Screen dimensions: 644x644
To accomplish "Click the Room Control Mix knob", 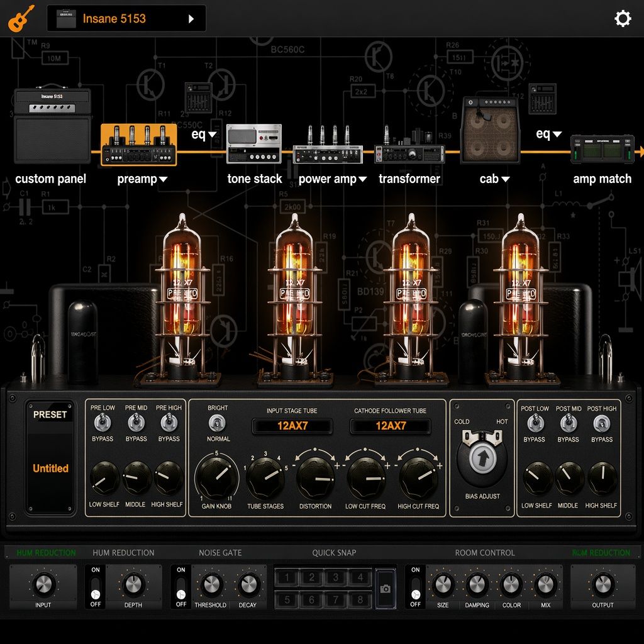I will (x=545, y=584).
